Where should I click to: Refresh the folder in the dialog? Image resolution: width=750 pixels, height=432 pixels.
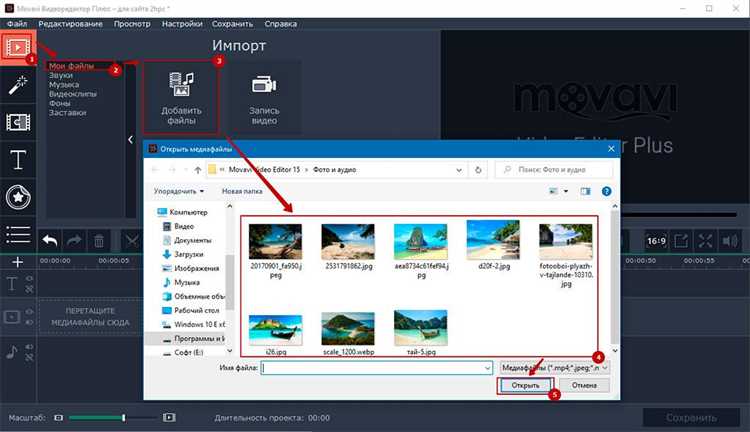tap(478, 170)
